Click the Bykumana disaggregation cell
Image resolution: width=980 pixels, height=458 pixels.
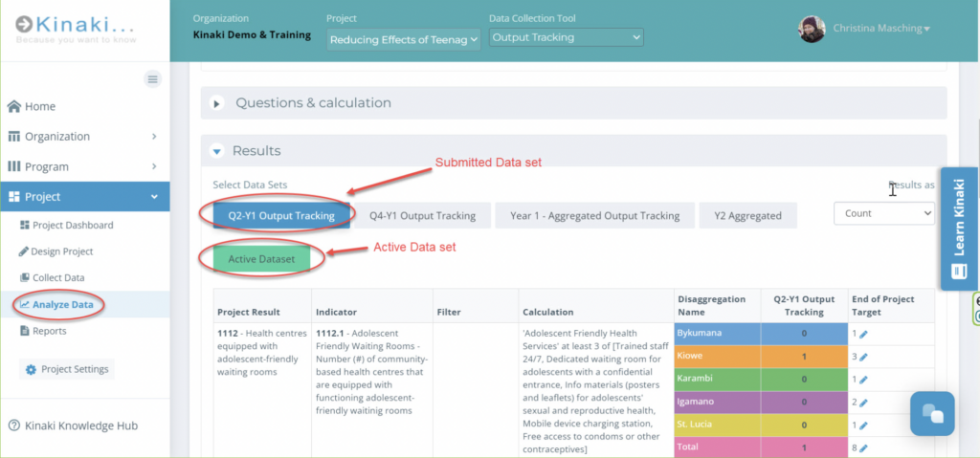click(x=718, y=334)
